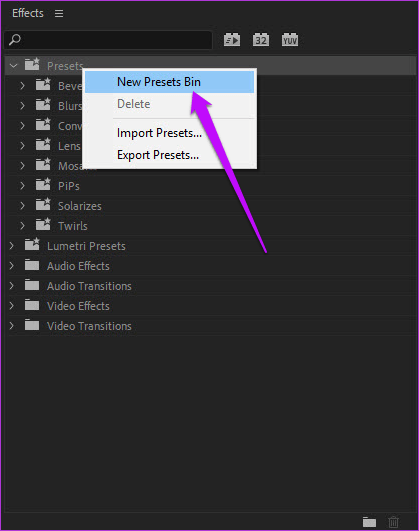Select the PiPs tree item label
419x531 pixels.
(x=69, y=186)
